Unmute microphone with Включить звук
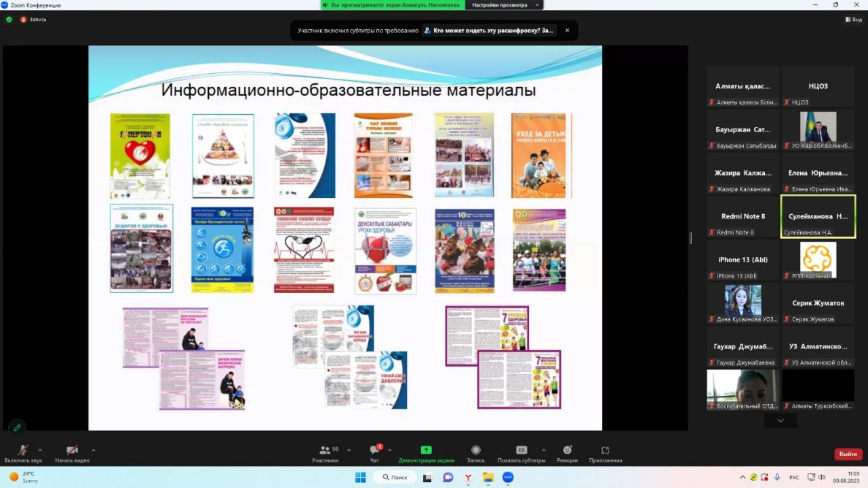This screenshot has width=868, height=488. click(22, 453)
